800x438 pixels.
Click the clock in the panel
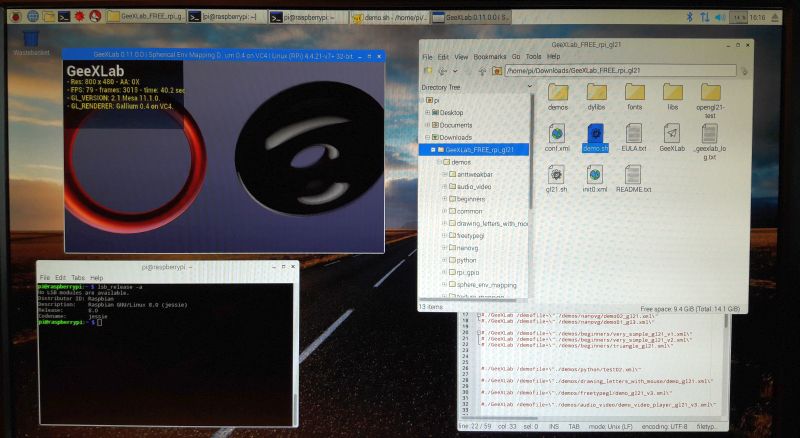coord(758,17)
